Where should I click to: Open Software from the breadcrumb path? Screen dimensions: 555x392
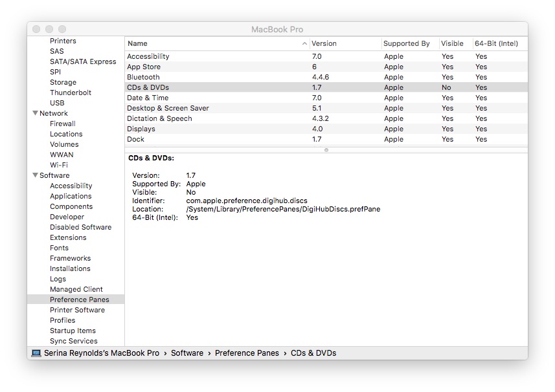pos(187,353)
